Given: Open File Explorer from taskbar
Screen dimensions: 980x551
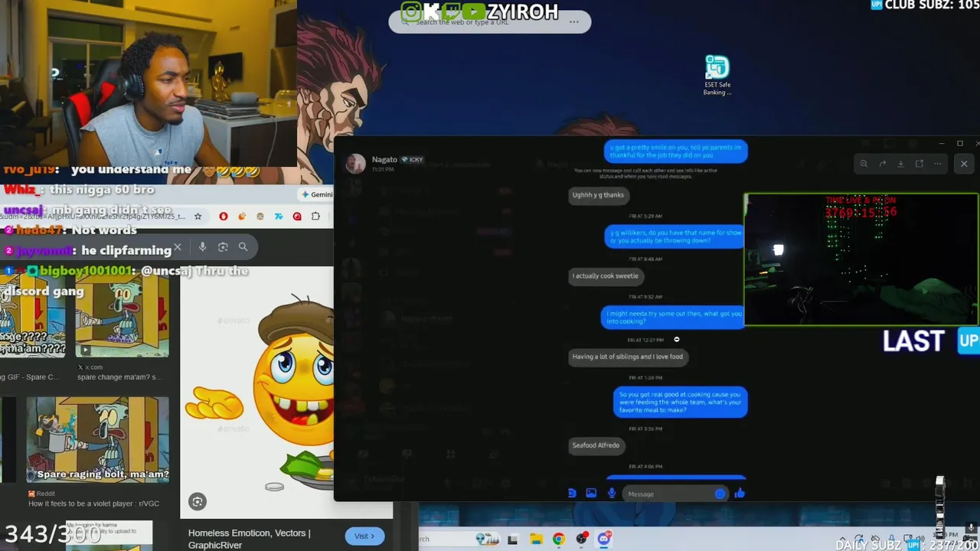Looking at the screenshot, I should 536,540.
